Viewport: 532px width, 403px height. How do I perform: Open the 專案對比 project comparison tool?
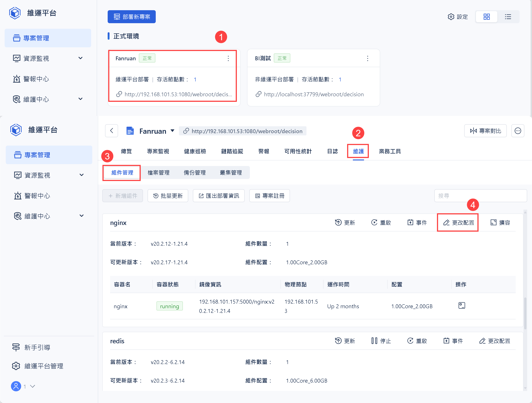pyautogui.click(x=485, y=131)
